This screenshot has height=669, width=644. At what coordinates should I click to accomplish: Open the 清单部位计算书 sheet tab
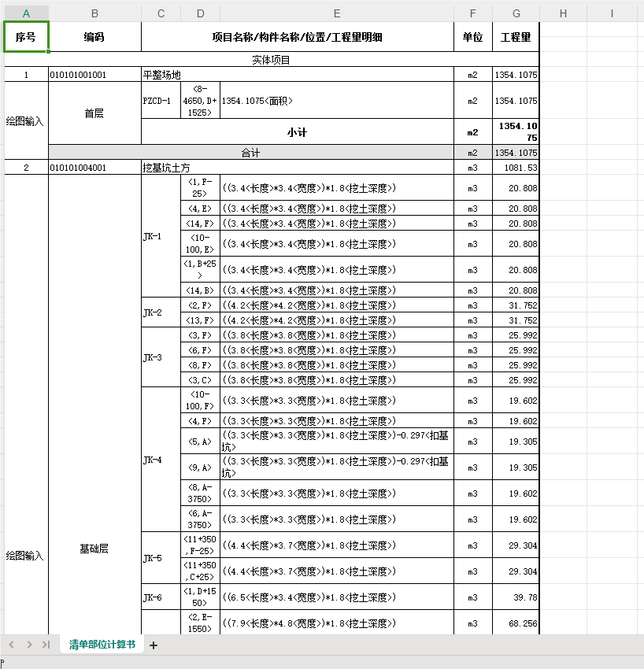pos(102,645)
